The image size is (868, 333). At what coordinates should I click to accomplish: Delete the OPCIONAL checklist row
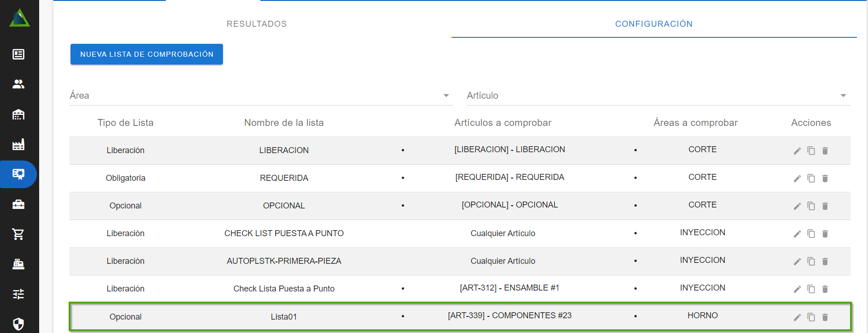tap(825, 206)
